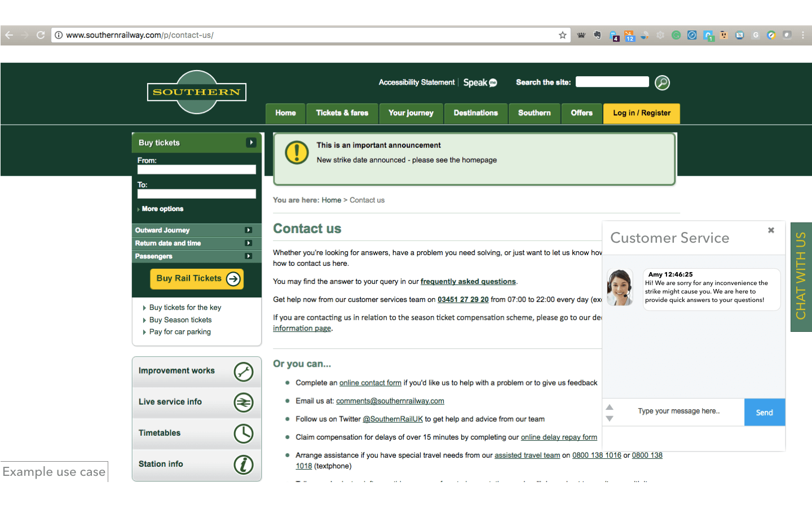Viewport: 812px width, 508px height.
Task: Click the Improvement works wrench icon
Action: click(244, 372)
